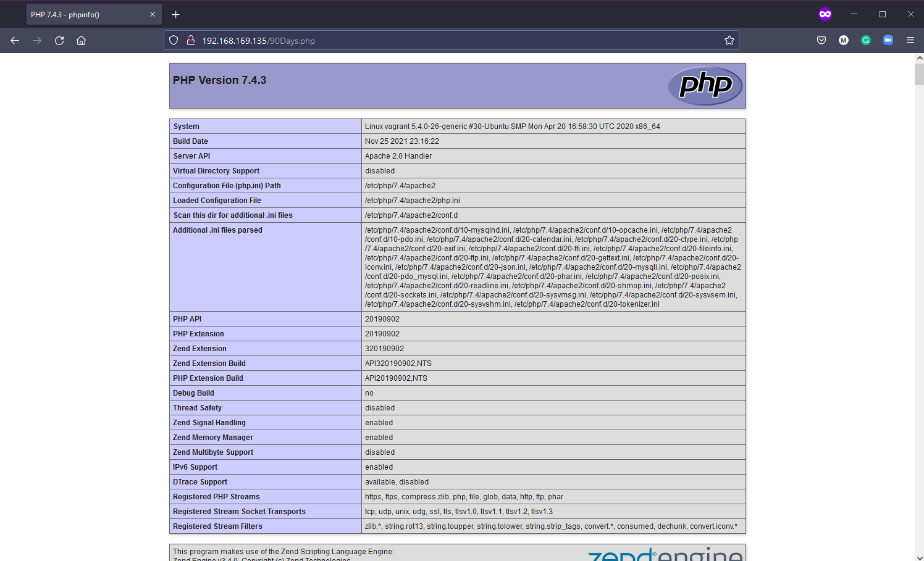The width and height of the screenshot is (924, 561).
Task: Open a new tab with plus button
Action: tap(176, 15)
